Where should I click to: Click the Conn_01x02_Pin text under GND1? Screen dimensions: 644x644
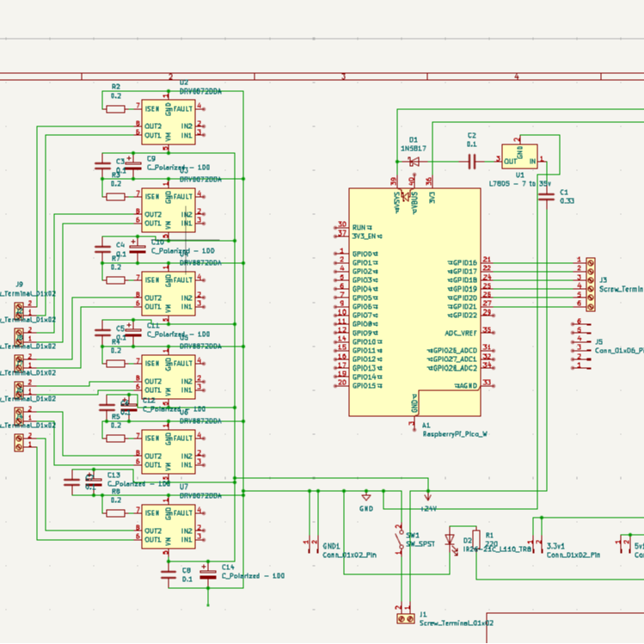click(x=350, y=555)
